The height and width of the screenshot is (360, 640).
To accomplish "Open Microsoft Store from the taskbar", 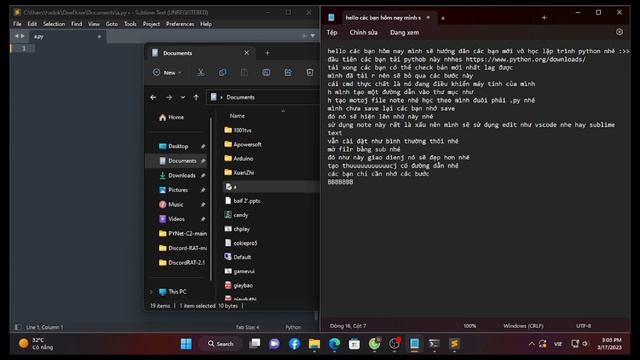I will click(x=354, y=344).
